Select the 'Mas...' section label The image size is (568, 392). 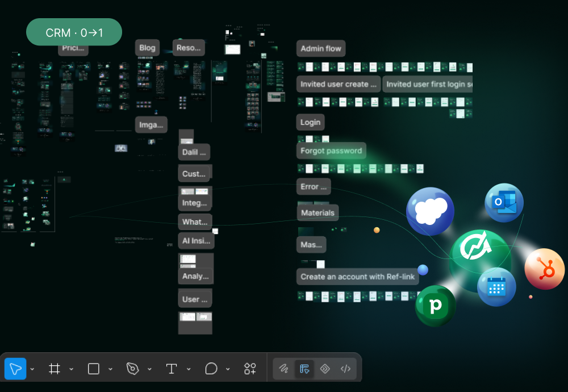(311, 244)
